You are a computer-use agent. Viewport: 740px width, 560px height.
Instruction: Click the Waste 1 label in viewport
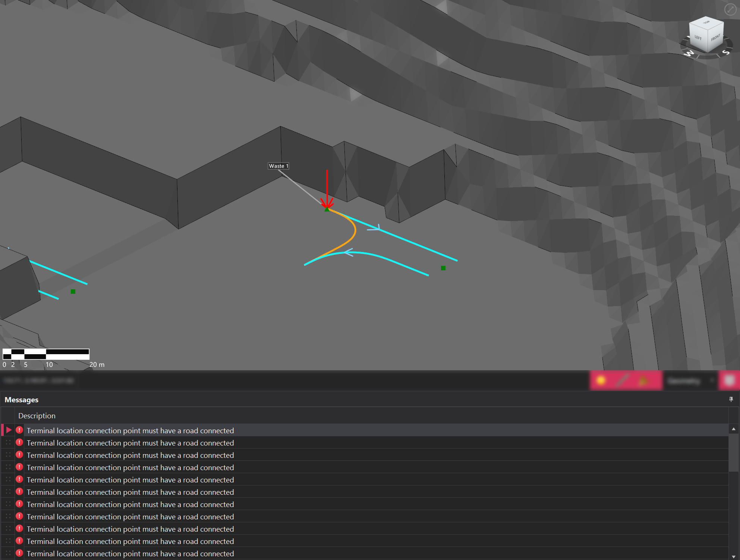tap(278, 166)
